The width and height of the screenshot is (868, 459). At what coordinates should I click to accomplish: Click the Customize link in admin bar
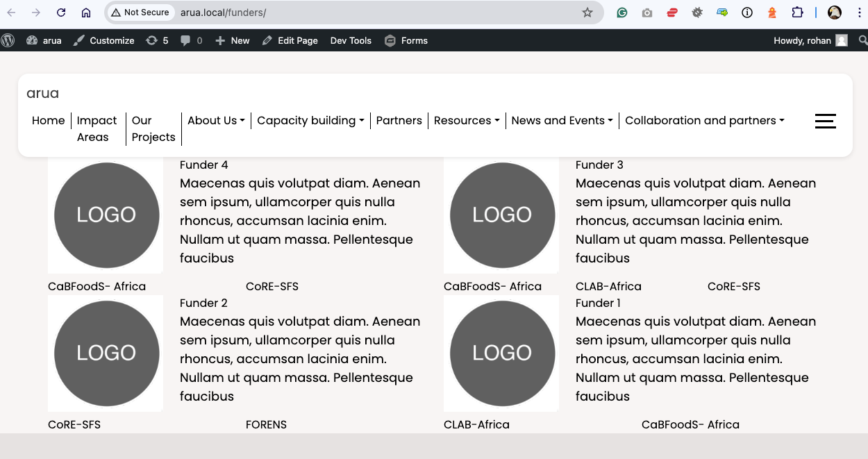click(104, 40)
